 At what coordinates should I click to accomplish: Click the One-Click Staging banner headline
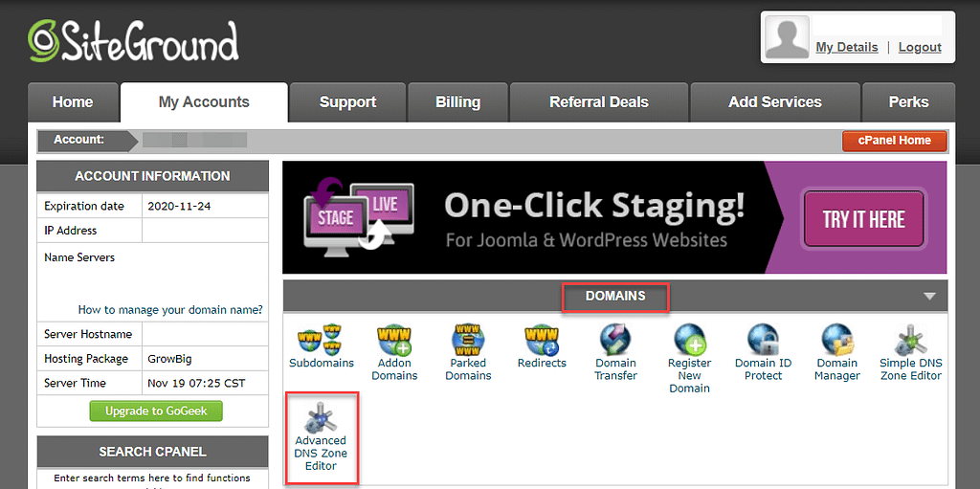point(594,207)
